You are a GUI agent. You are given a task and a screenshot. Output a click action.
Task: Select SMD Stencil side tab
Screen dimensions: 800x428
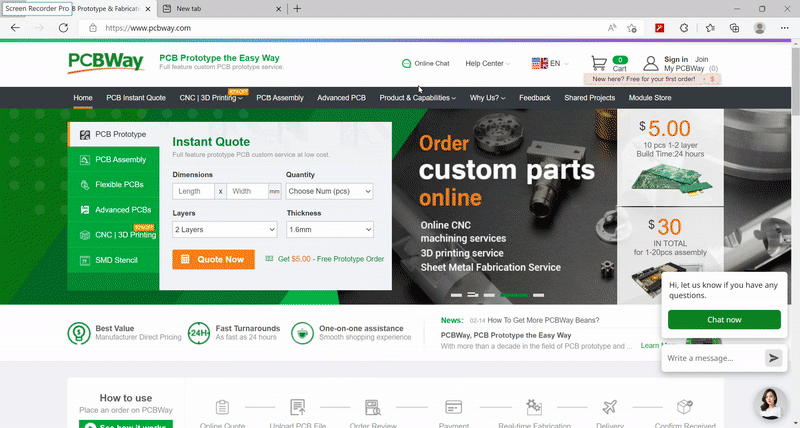(x=113, y=260)
